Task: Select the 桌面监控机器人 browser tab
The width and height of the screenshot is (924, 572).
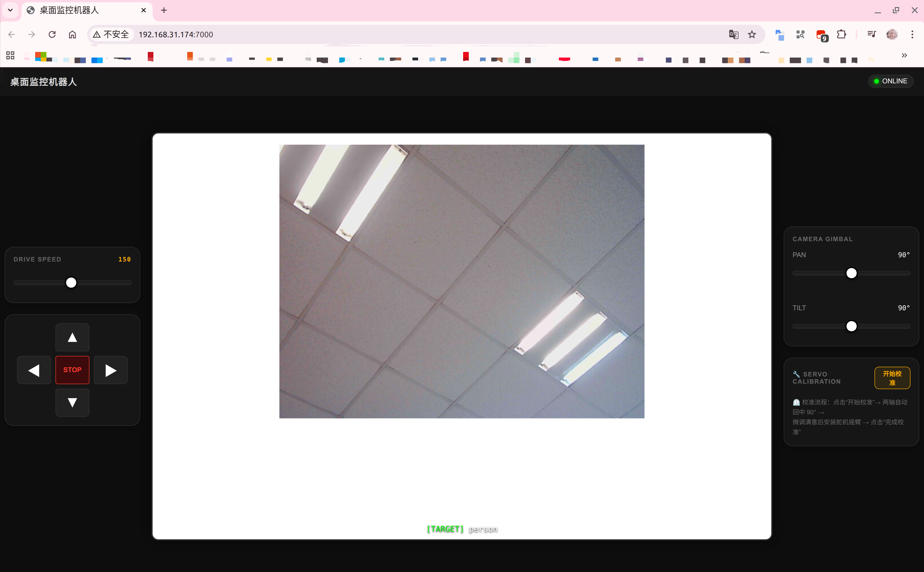Action: (87, 11)
